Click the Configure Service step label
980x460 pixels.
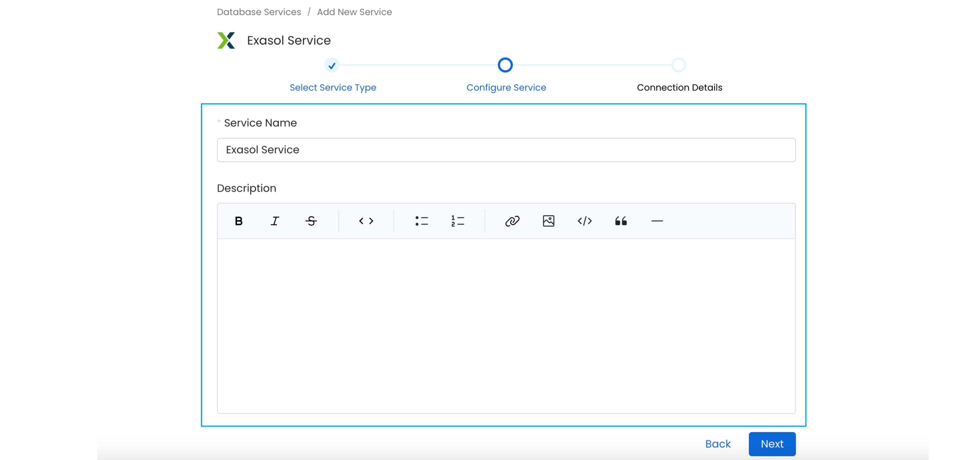[506, 87]
